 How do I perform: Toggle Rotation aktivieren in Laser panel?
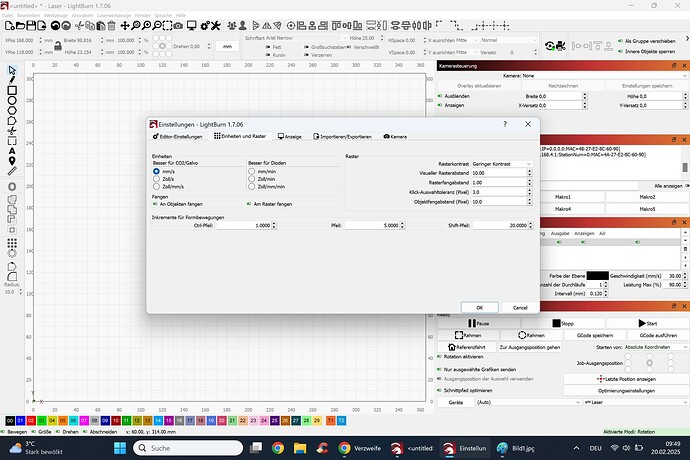coord(440,357)
